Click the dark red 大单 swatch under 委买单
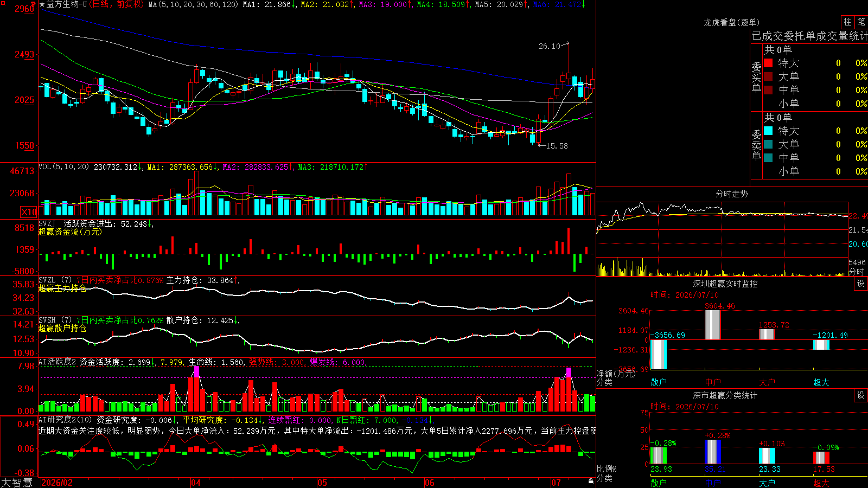868x488 pixels. click(768, 76)
